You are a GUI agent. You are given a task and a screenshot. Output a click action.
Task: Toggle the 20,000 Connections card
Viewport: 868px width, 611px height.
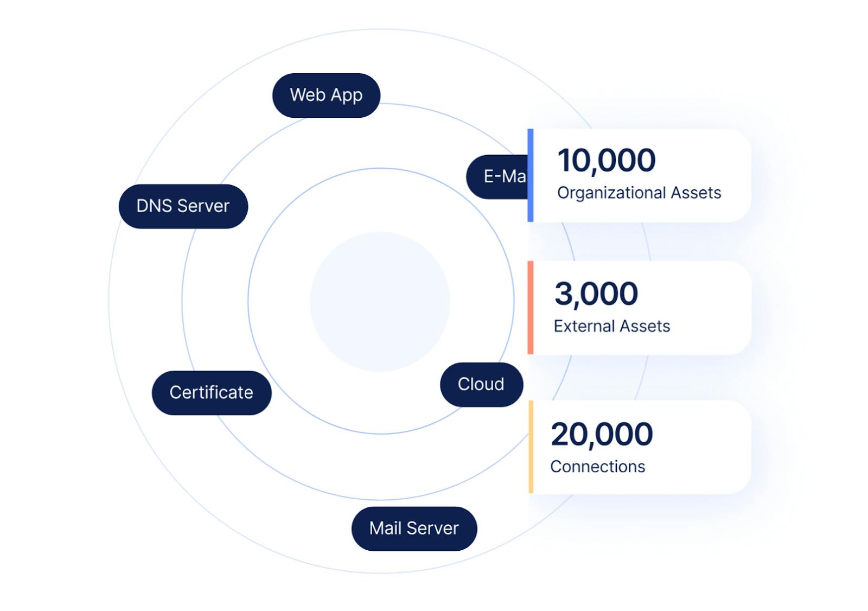point(640,447)
